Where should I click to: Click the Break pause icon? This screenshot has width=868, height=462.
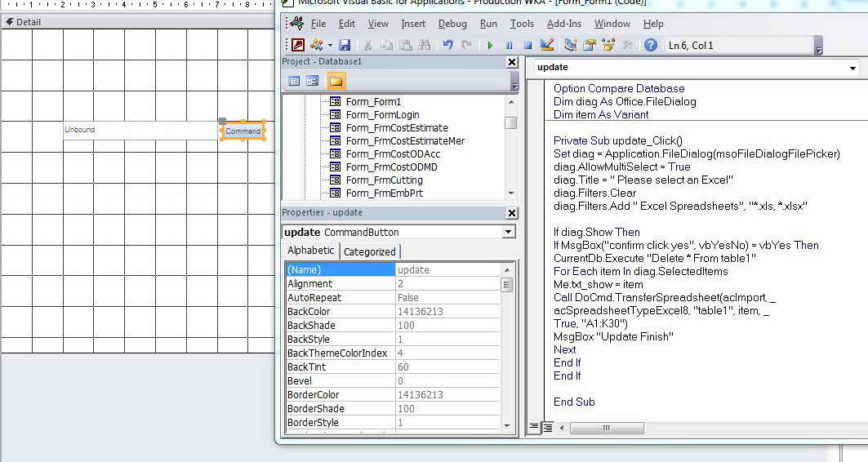(x=510, y=46)
